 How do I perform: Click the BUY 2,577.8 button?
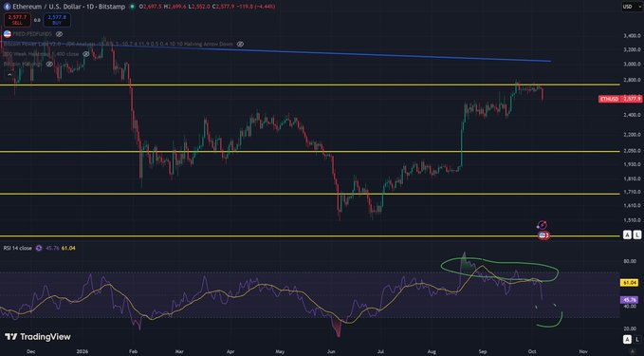click(57, 20)
